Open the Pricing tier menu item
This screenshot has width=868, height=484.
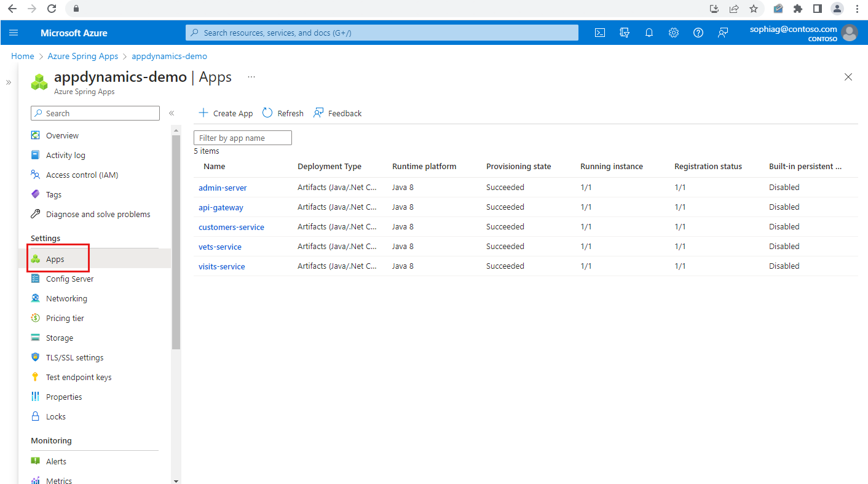[x=65, y=319]
